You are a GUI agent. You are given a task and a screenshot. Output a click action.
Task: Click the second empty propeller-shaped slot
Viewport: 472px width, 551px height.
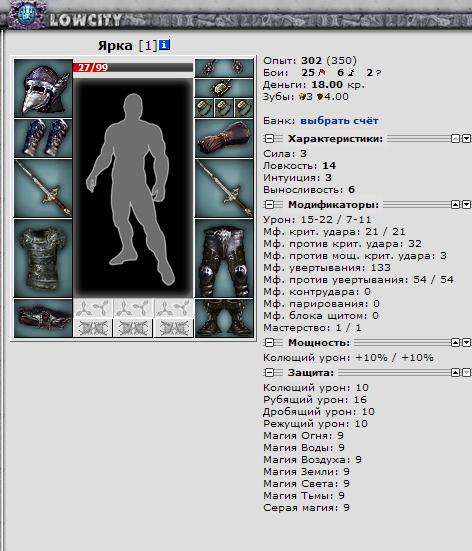pyautogui.click(x=133, y=309)
